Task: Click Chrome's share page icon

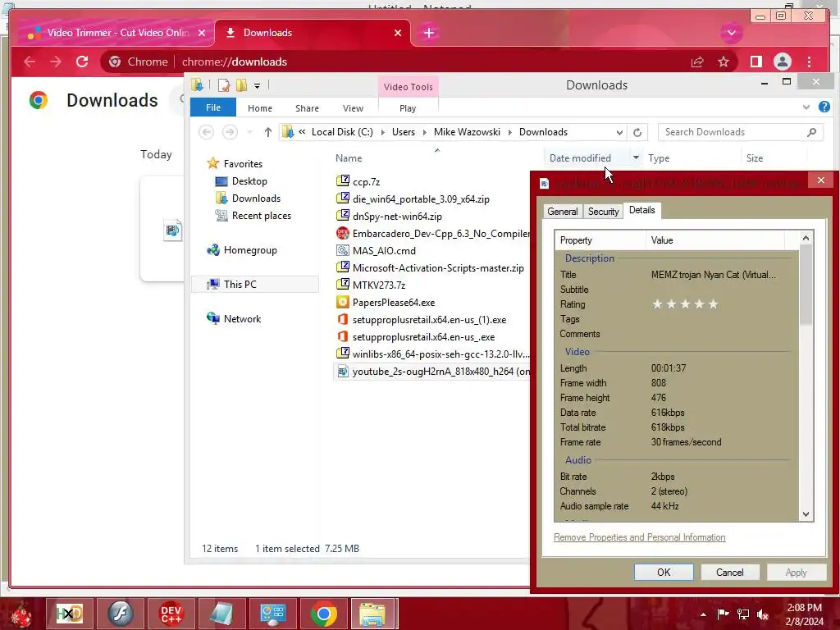Action: [x=697, y=62]
